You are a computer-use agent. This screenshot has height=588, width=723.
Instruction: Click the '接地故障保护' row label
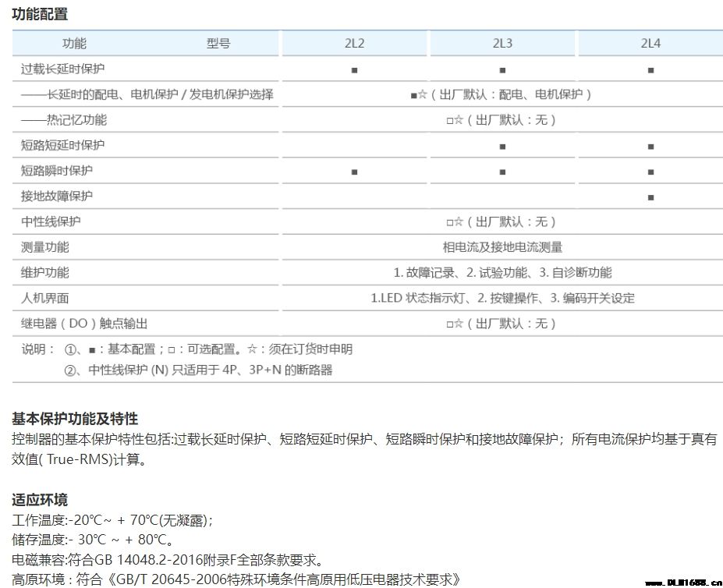(x=57, y=196)
